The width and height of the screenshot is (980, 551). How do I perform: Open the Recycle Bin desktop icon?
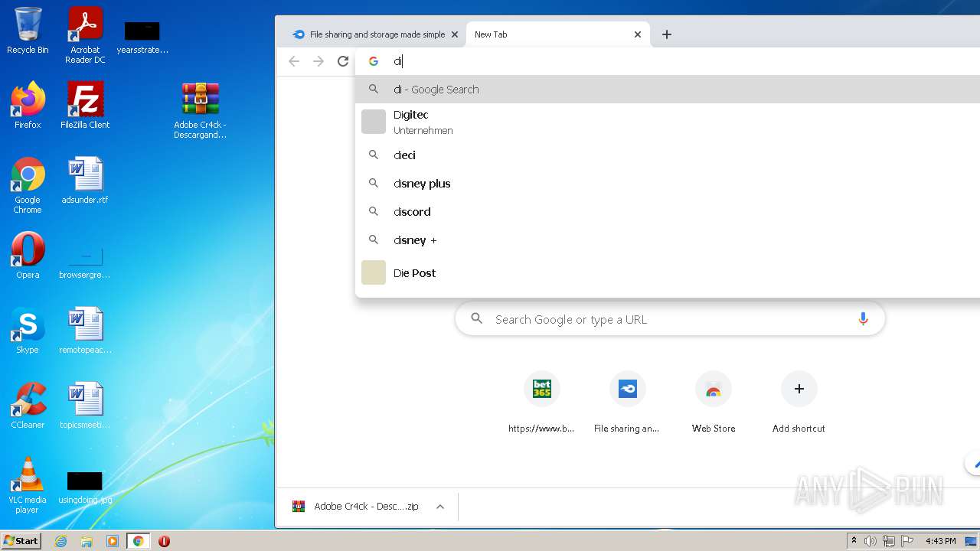(x=28, y=31)
